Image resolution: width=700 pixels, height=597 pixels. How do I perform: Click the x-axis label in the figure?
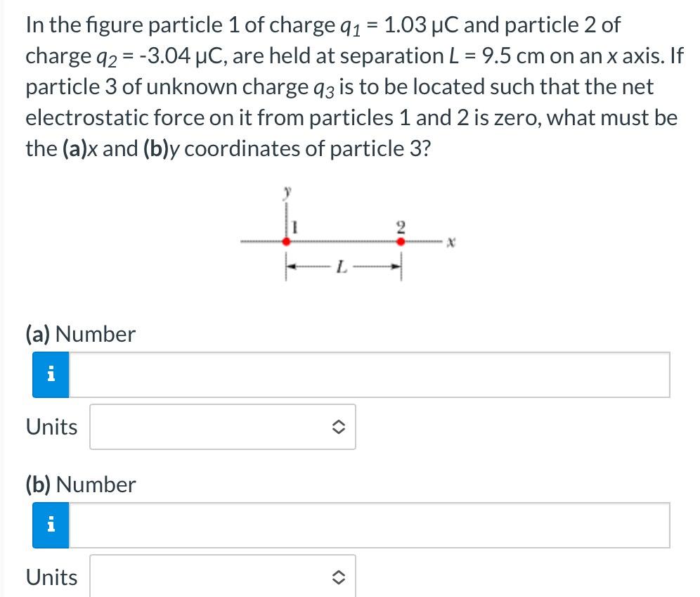(x=450, y=241)
